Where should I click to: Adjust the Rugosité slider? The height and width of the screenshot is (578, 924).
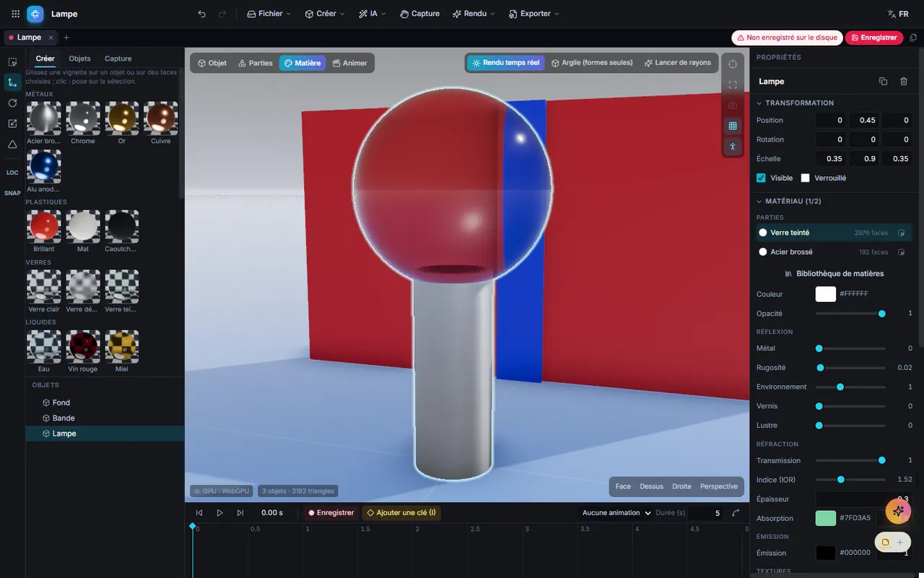pyautogui.click(x=850, y=368)
